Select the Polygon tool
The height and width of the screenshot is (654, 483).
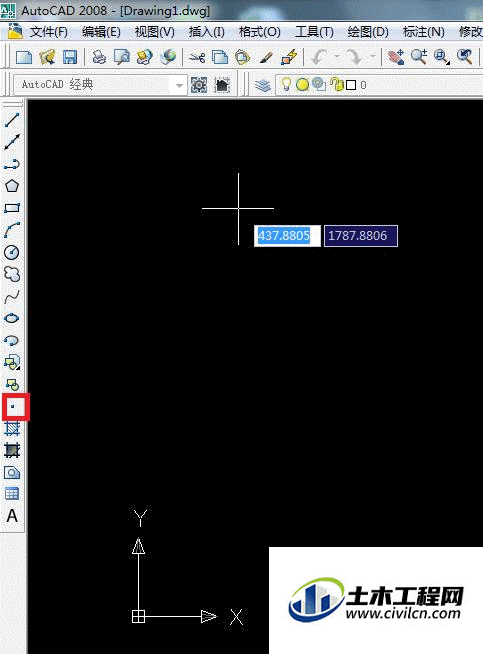(12, 186)
